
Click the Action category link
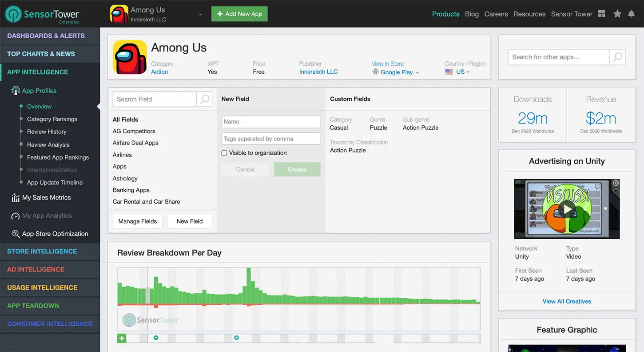pos(159,72)
